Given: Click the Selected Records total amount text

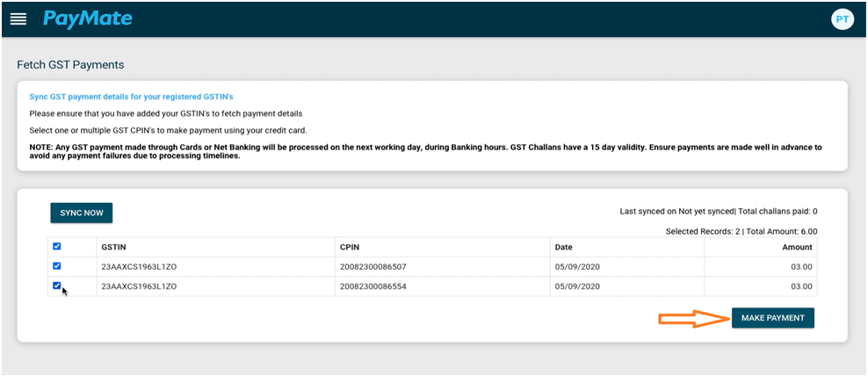Looking at the screenshot, I should 741,231.
